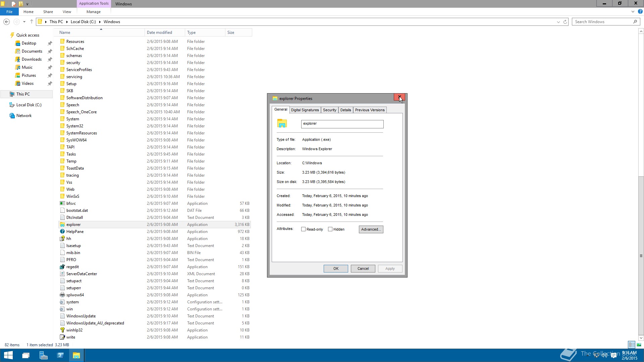Click Cancel in explorer Properties
Screen dimensions: 644x362
point(363,268)
